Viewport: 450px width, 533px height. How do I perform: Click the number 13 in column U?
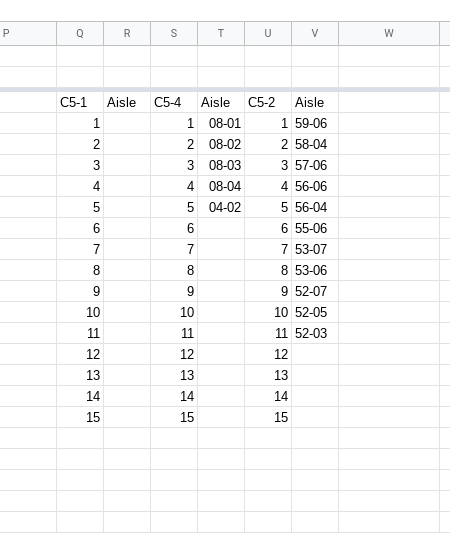[x=268, y=375]
